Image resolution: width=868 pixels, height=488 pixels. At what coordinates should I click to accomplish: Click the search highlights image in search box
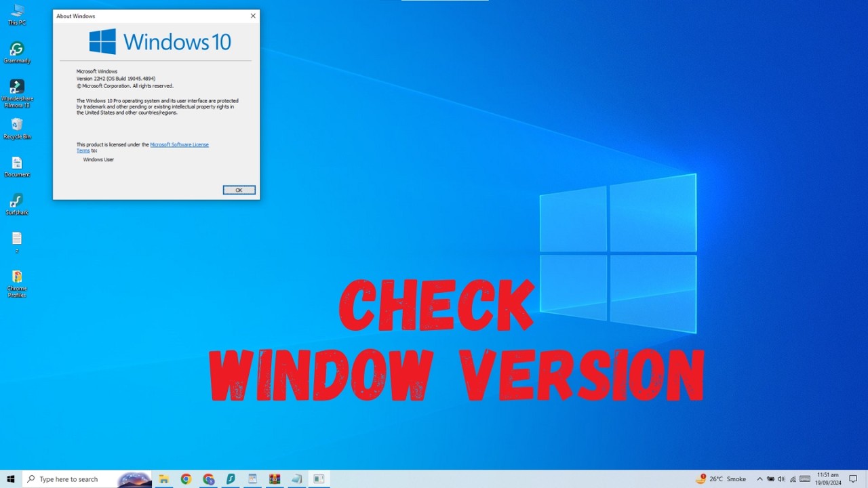point(134,479)
